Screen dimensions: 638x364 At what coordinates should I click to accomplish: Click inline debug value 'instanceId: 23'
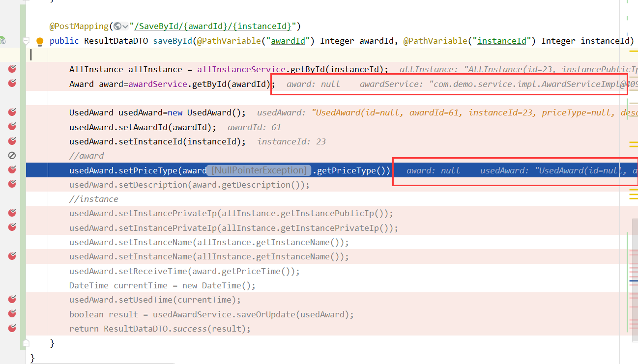[x=292, y=141]
